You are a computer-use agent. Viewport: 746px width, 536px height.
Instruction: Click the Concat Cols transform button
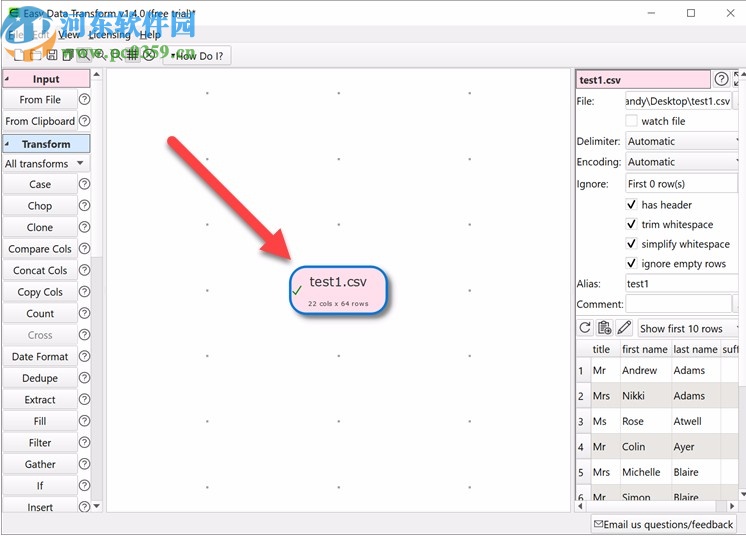40,270
